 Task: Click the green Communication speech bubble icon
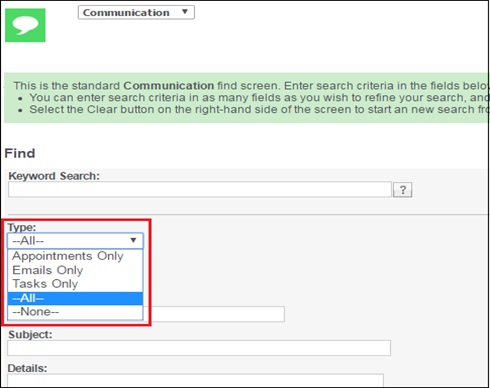pos(25,25)
